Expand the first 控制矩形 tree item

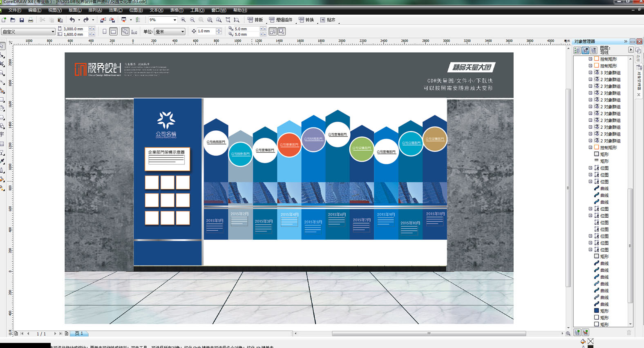(x=590, y=59)
